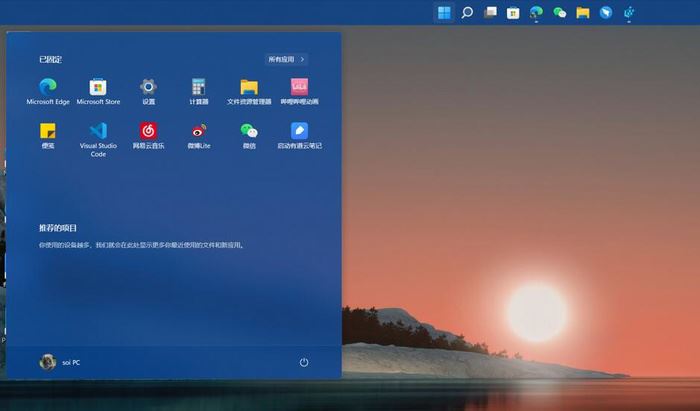
Task: Click the power button in Start menu
Action: point(304,362)
